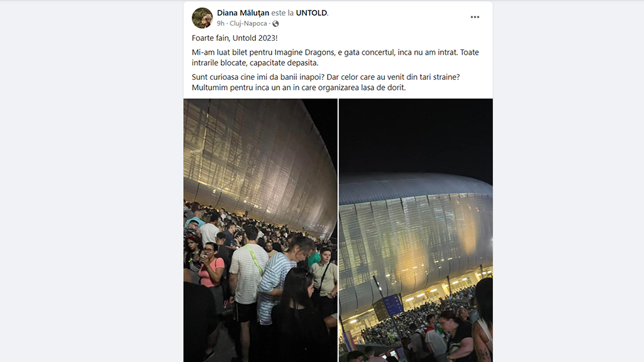
Task: Open the UNTOLD page link
Action: coord(311,13)
